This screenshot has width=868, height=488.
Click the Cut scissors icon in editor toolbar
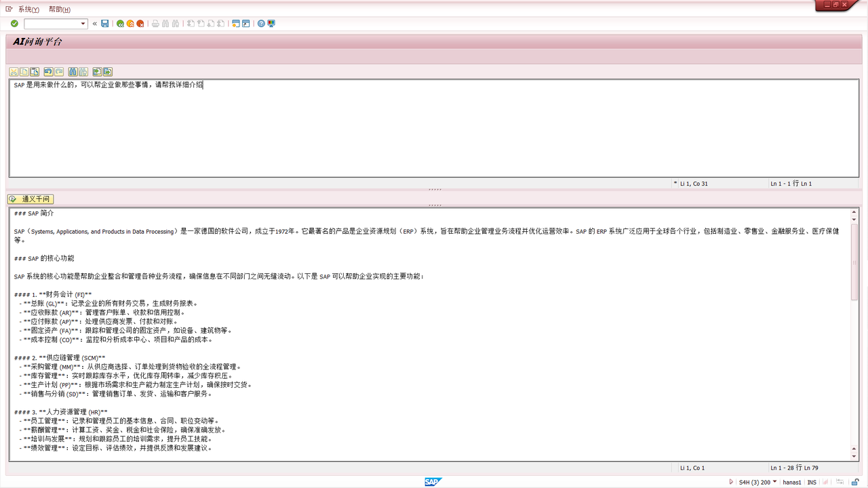point(14,72)
